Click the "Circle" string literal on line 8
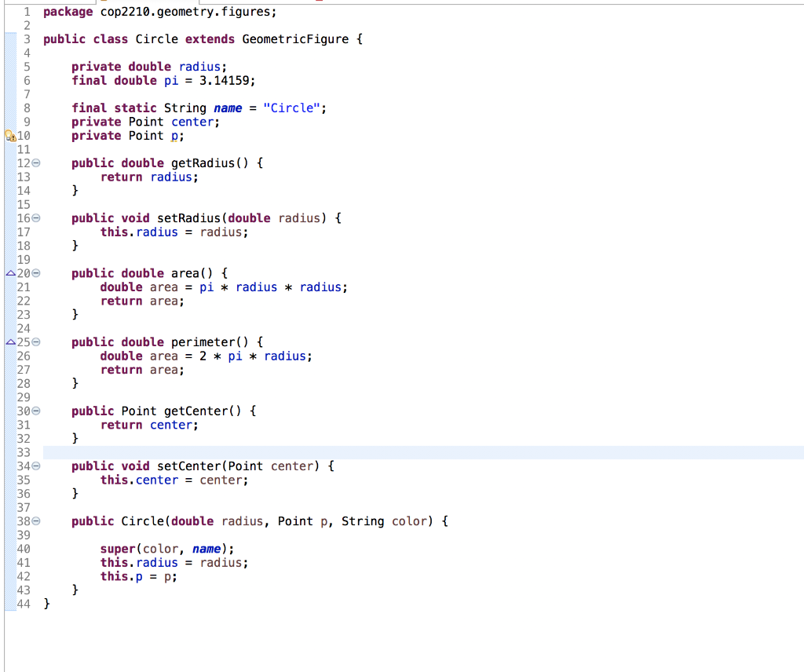Viewport: 804px width, 672px height. 291,108
